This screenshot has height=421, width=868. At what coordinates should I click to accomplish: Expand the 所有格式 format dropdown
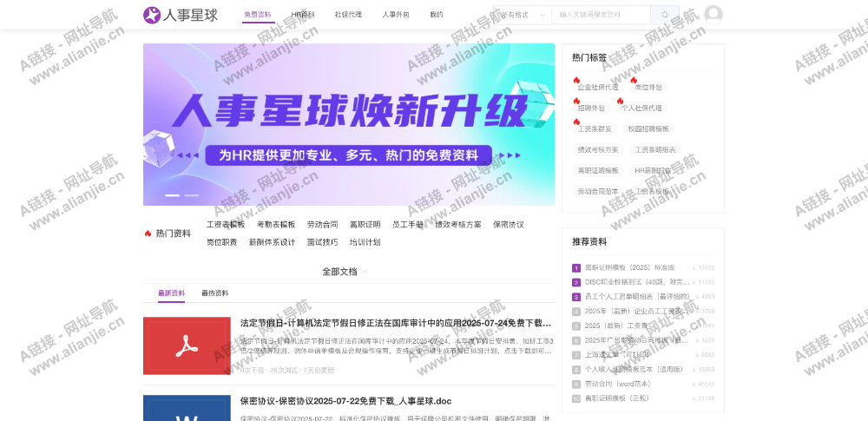tap(522, 15)
